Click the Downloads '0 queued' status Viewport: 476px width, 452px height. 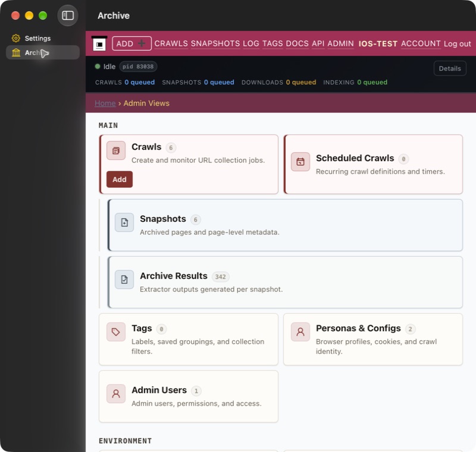(301, 82)
